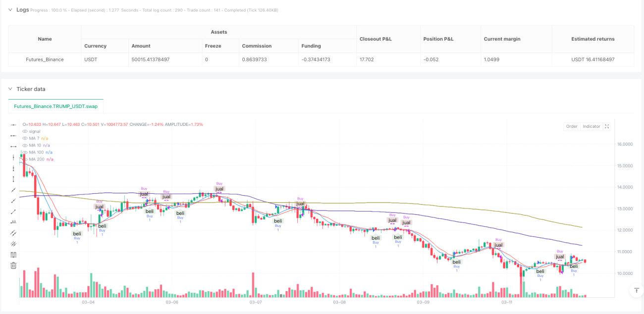
Task: Toggle the MA 200 eye icon
Action: pos(25,159)
